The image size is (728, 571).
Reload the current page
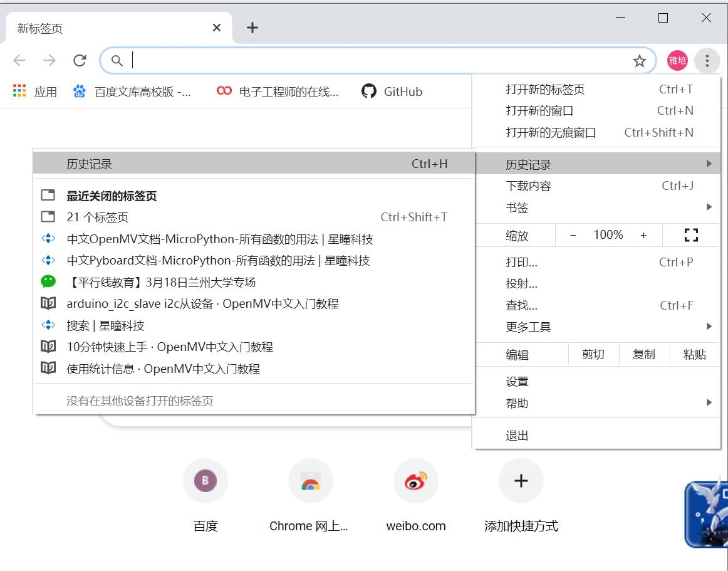80,60
